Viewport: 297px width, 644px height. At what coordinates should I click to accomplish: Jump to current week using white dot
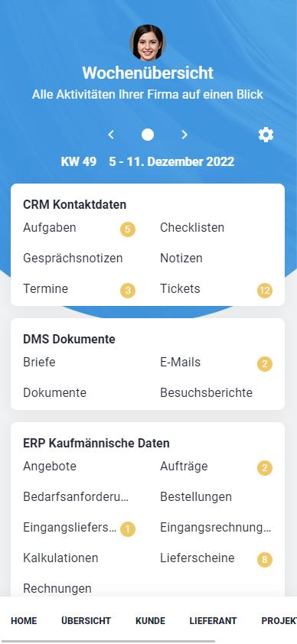(x=148, y=135)
